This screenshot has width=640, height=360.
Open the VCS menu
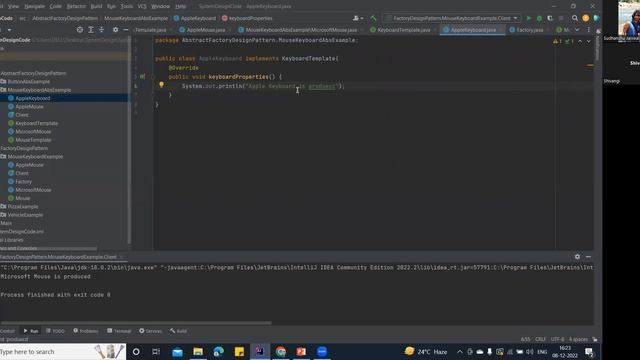(142, 6)
